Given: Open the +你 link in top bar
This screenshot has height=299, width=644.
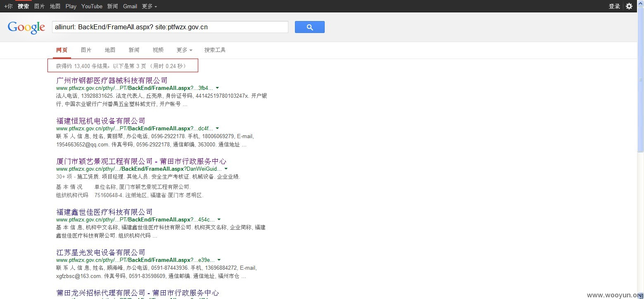Looking at the screenshot, I should [x=8, y=6].
